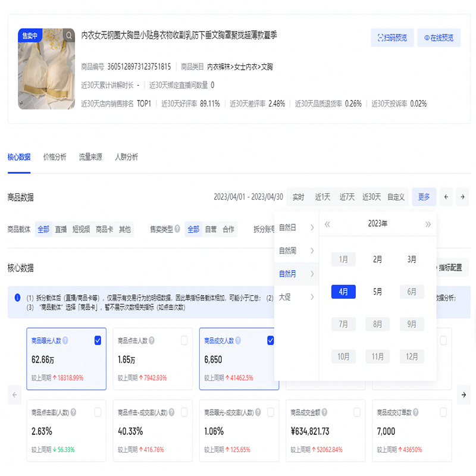Pick 4月 in month picker

coord(343,292)
